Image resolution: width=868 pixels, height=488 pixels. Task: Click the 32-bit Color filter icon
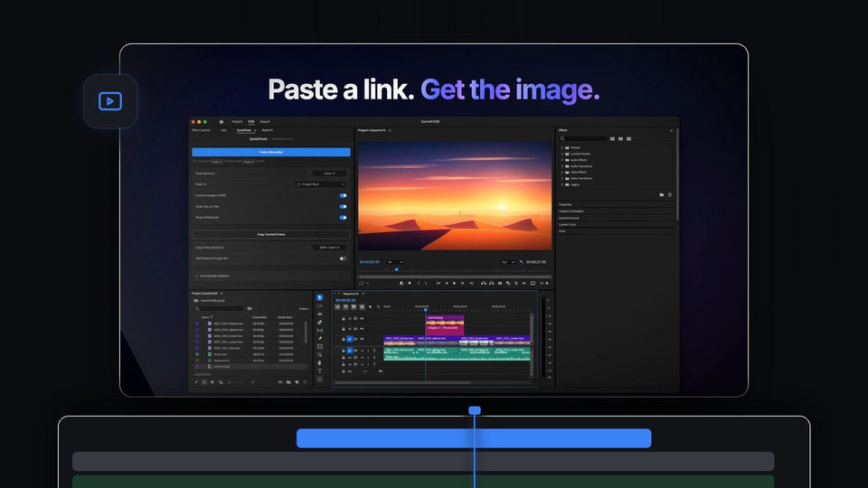(x=620, y=139)
